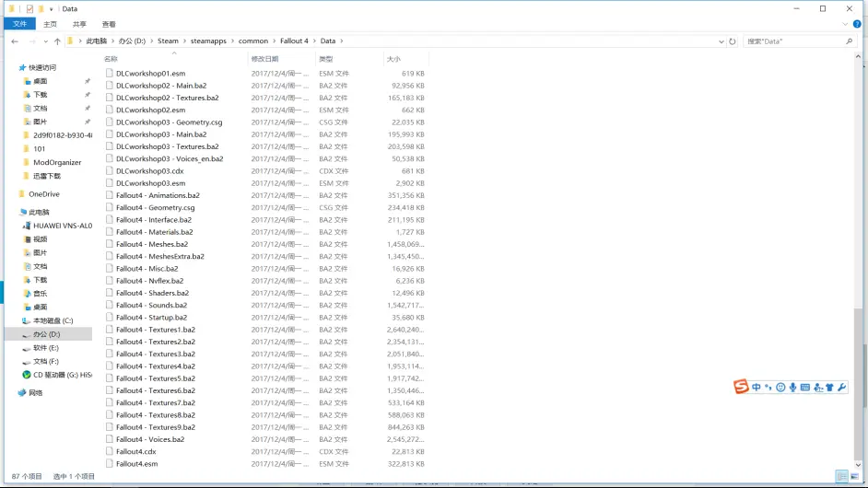Select the 101 folder in sidebar
868x488 pixels.
(40, 149)
